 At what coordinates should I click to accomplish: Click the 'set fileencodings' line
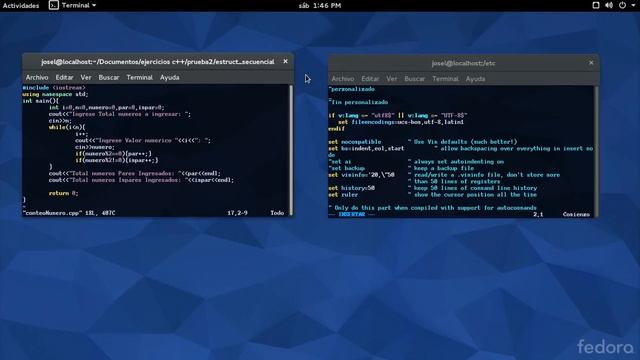click(x=401, y=122)
